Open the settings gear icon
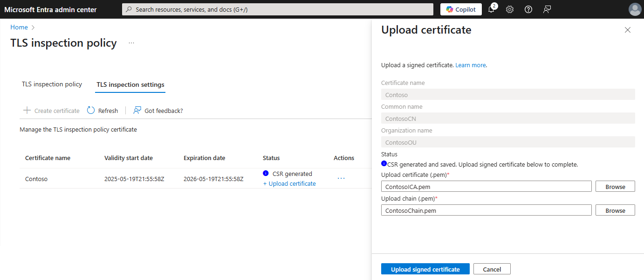Screen dimensions: 644x280 pyautogui.click(x=510, y=9)
